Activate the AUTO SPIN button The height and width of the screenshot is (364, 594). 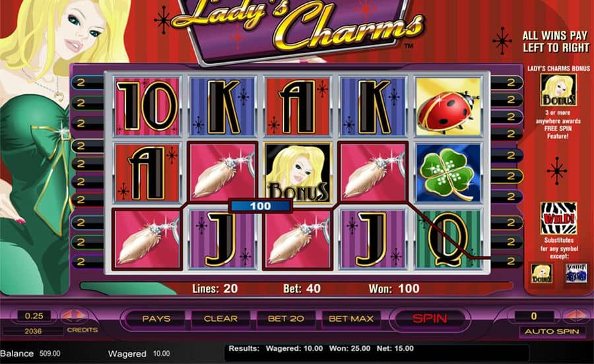[552, 332]
